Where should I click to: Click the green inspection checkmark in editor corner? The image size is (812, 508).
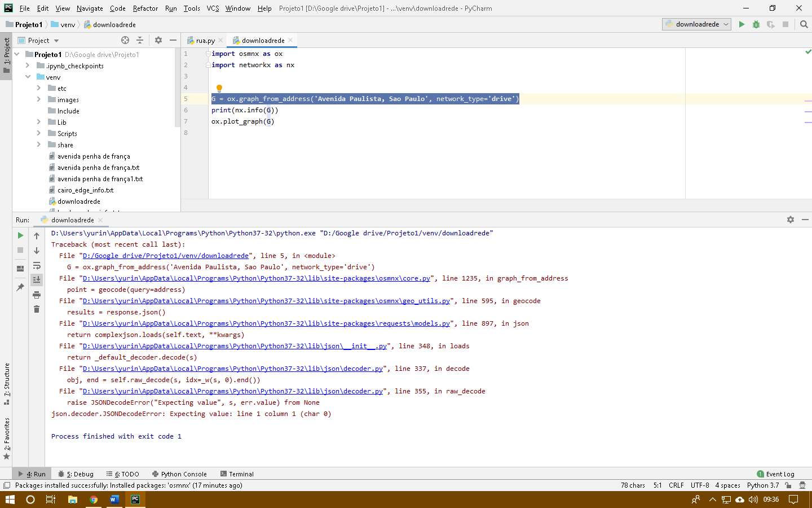pos(808,52)
